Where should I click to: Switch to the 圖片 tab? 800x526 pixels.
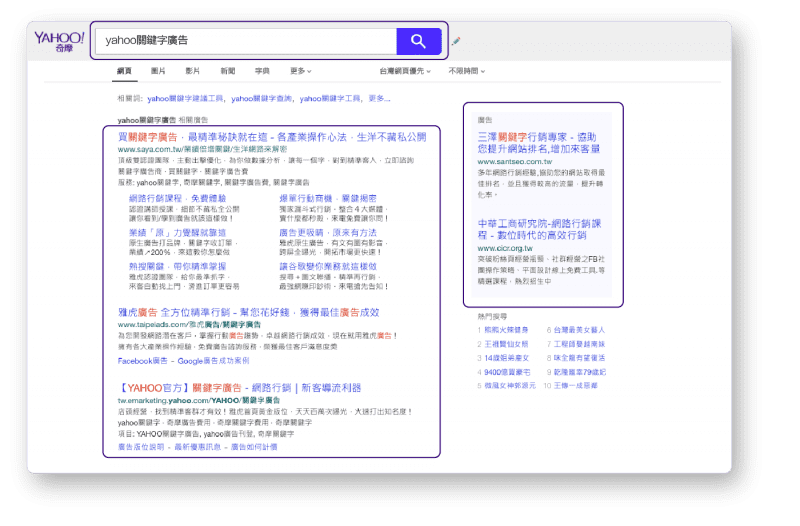tap(158, 72)
